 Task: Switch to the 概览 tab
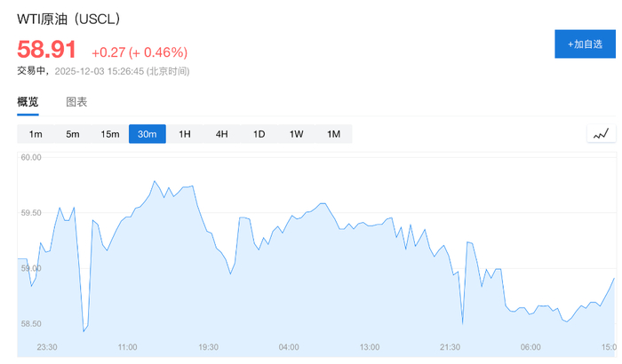point(28,102)
